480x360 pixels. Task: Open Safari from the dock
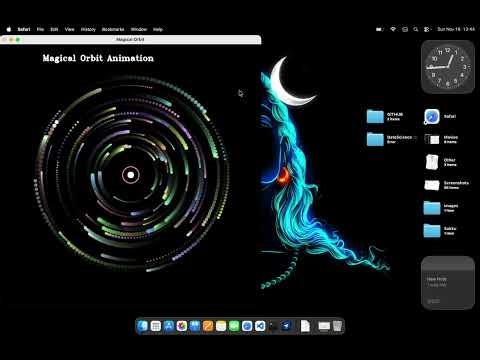point(247,326)
